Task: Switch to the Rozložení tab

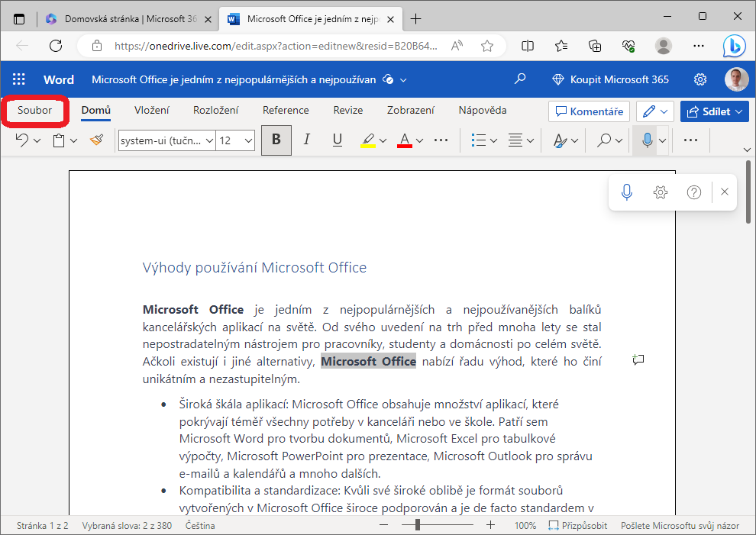Action: pyautogui.click(x=215, y=111)
